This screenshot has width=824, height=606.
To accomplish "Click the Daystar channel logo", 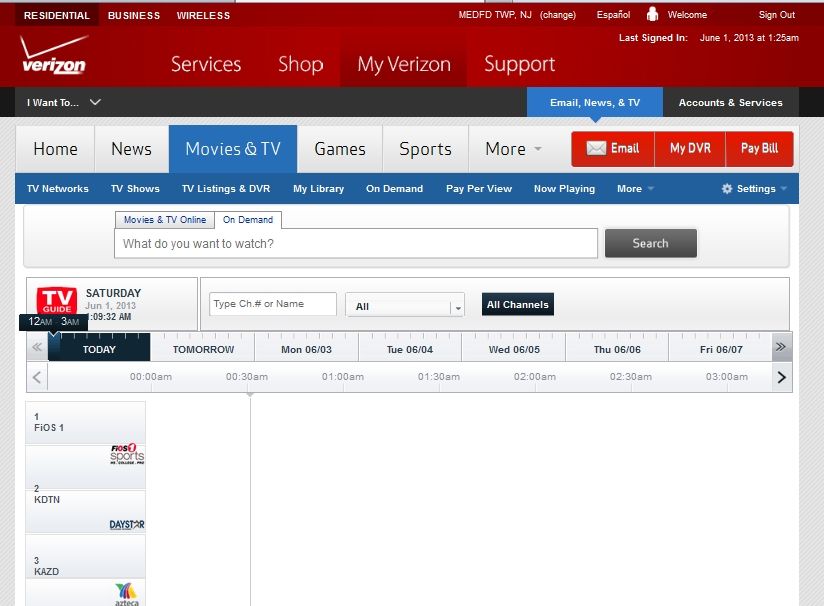I will [127, 525].
